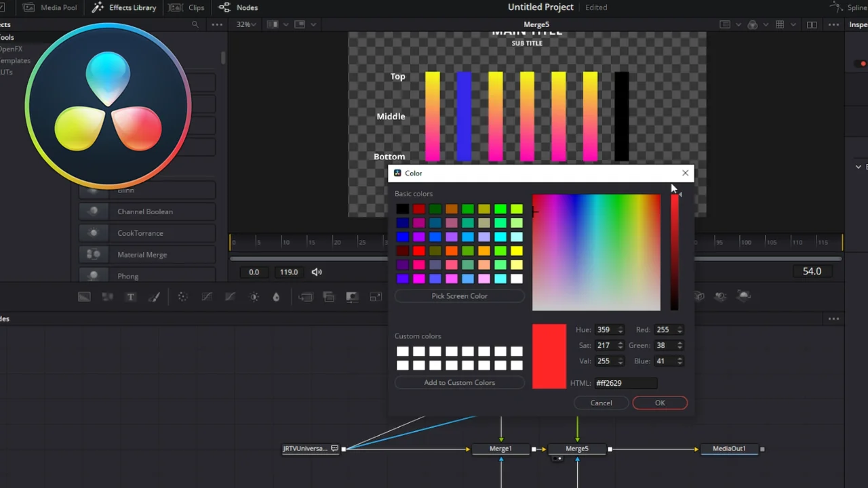Open viewer ellipsis options menu
The image size is (868, 488).
pyautogui.click(x=833, y=24)
